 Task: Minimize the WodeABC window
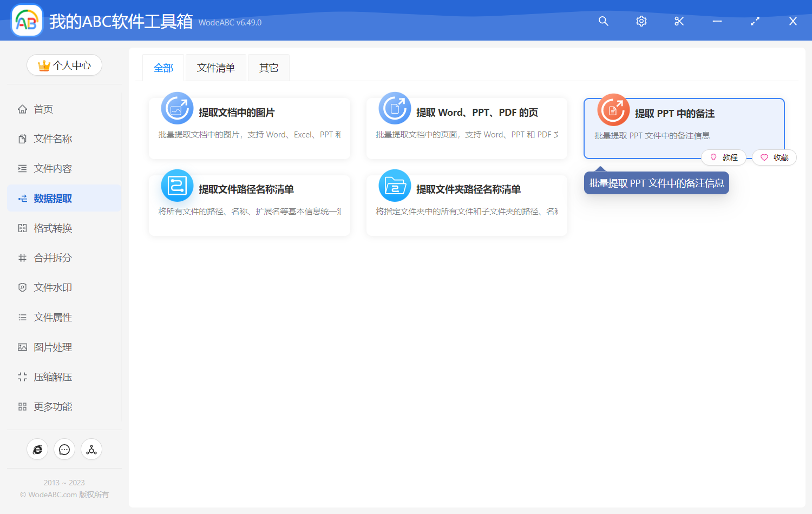(717, 21)
